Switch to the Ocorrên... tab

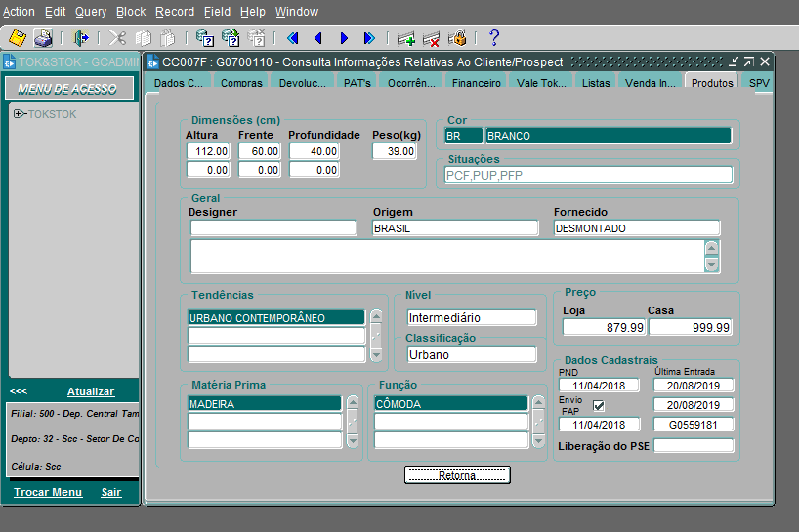(411, 82)
